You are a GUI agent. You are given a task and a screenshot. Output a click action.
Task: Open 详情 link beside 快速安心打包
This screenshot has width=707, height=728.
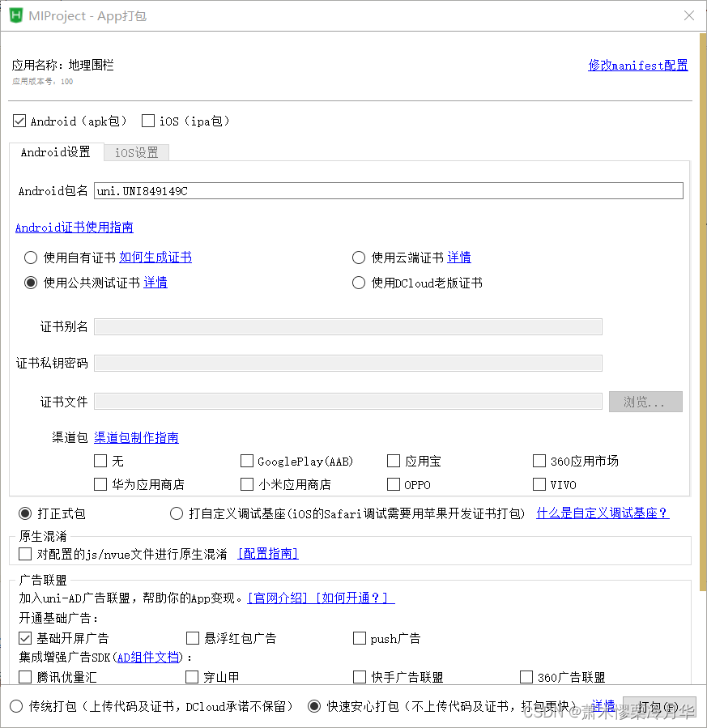coord(603,706)
